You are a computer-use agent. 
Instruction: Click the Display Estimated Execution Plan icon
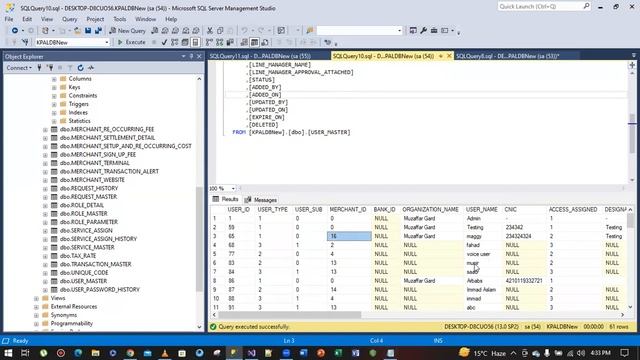tap(175, 42)
